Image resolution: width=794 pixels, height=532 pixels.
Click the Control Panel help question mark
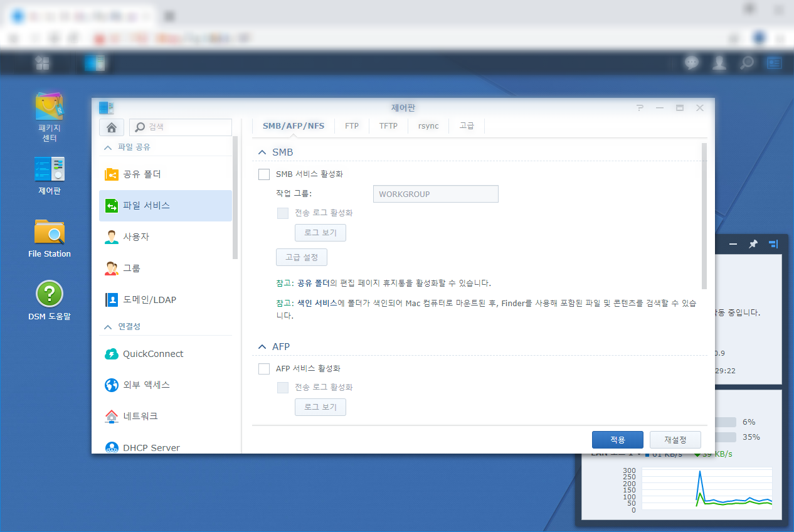640,108
